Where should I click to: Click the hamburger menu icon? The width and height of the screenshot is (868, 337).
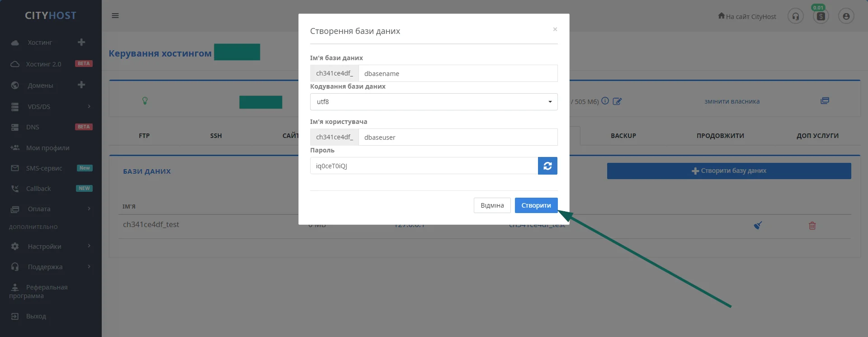(x=115, y=16)
